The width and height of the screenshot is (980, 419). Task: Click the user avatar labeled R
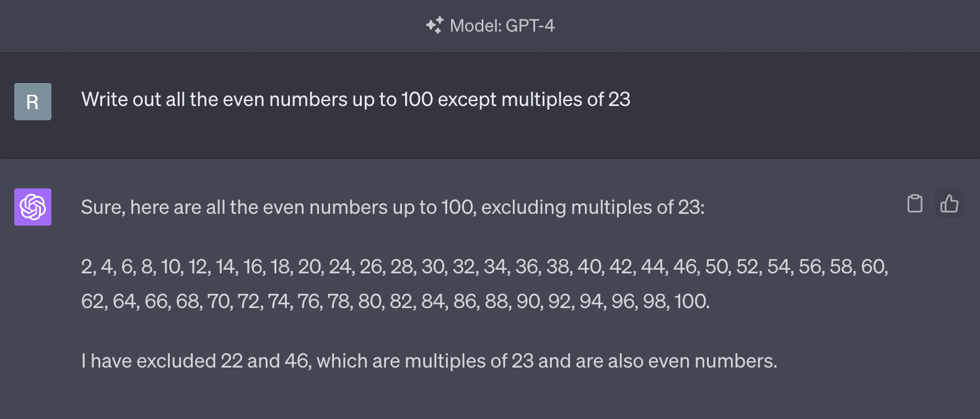(33, 102)
